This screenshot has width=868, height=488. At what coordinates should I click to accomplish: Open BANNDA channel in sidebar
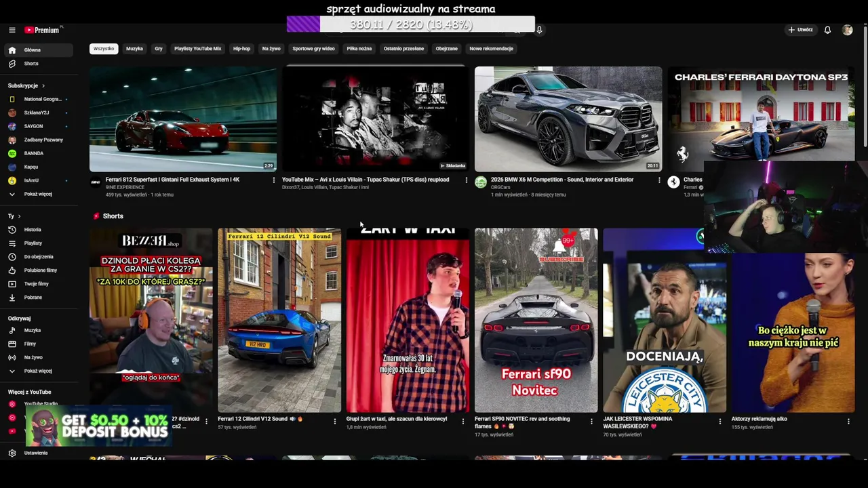[38, 153]
